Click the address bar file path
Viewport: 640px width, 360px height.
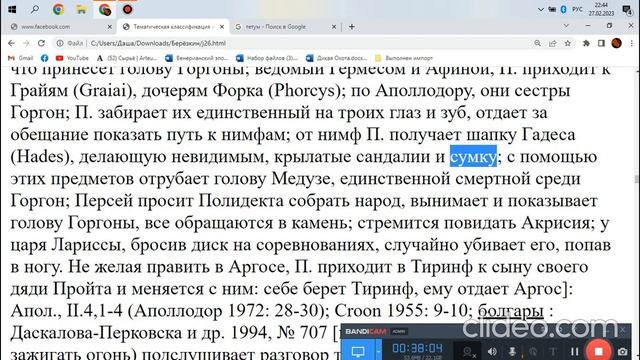(x=158, y=43)
